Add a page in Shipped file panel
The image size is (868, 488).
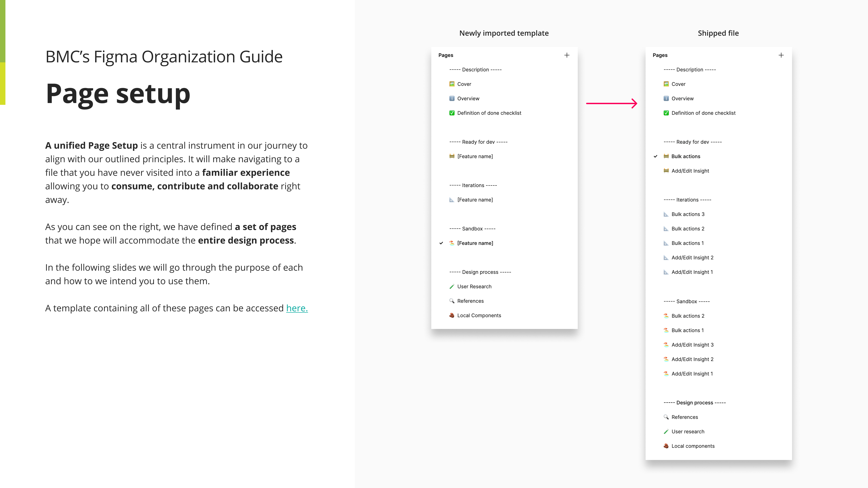781,55
